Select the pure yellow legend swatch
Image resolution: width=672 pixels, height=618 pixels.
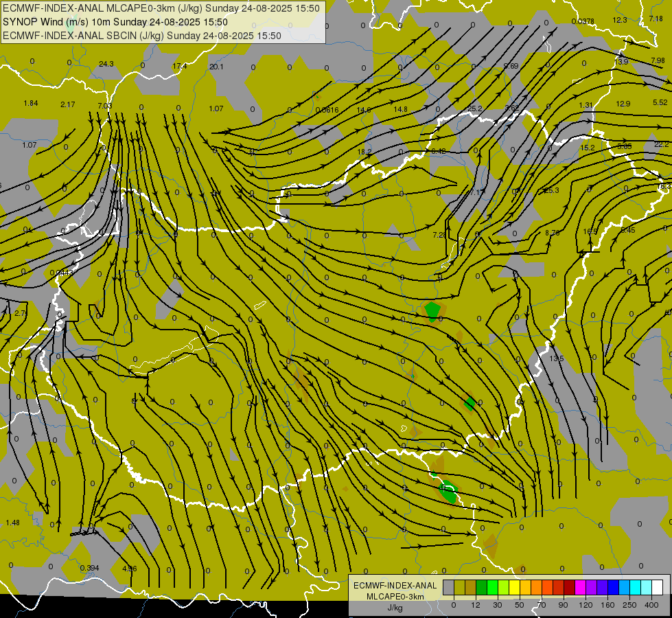pyautogui.click(x=514, y=588)
